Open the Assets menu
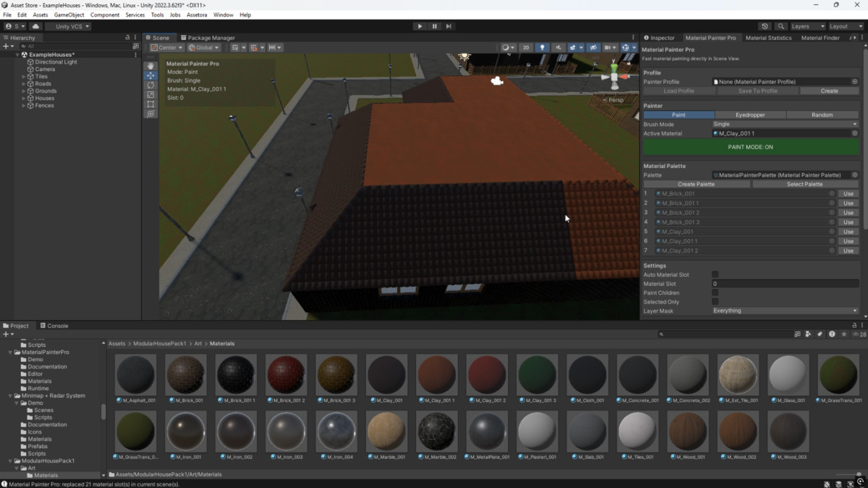 41,14
